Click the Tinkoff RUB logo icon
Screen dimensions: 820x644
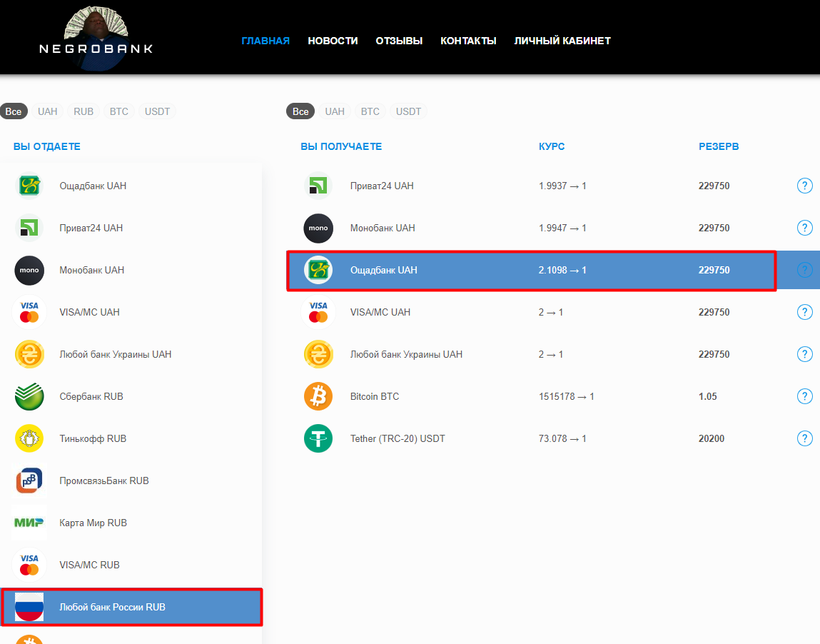tap(29, 438)
